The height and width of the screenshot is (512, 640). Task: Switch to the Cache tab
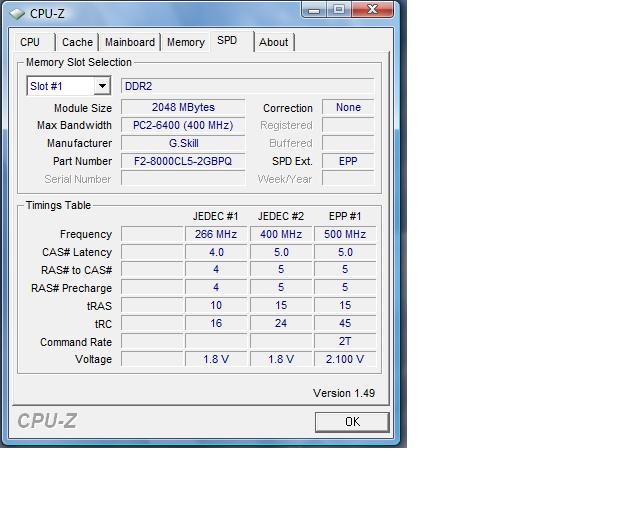77,42
